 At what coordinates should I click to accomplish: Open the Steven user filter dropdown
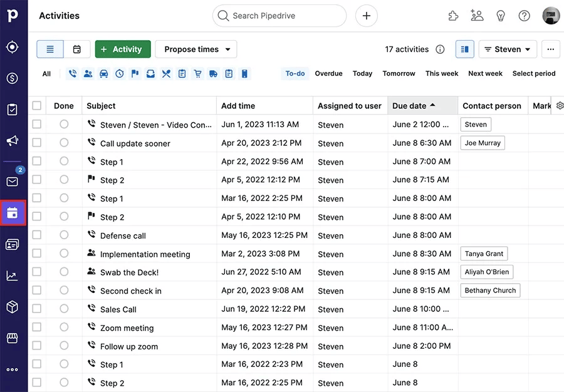pos(508,49)
